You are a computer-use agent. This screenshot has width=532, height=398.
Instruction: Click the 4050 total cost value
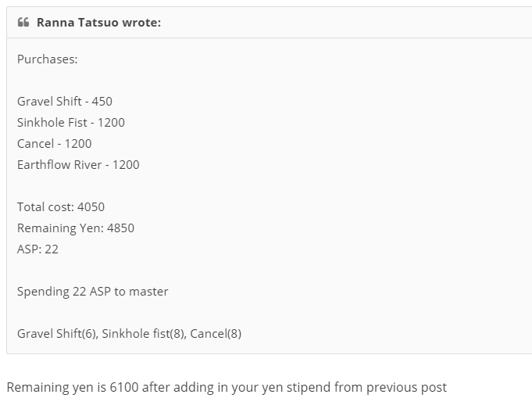point(91,207)
